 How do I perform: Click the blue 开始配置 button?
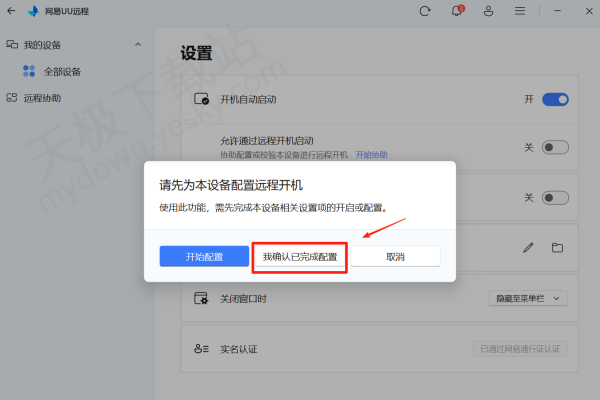point(204,257)
